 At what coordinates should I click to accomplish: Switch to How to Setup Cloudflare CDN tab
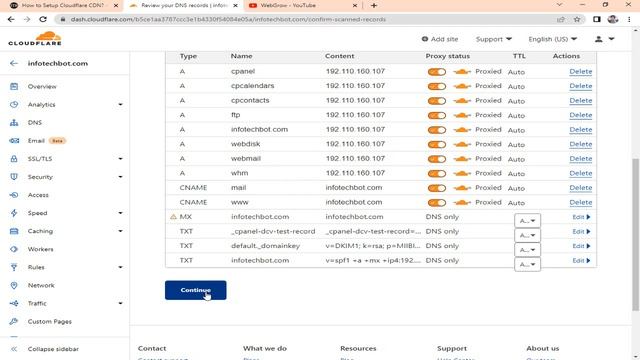(64, 6)
